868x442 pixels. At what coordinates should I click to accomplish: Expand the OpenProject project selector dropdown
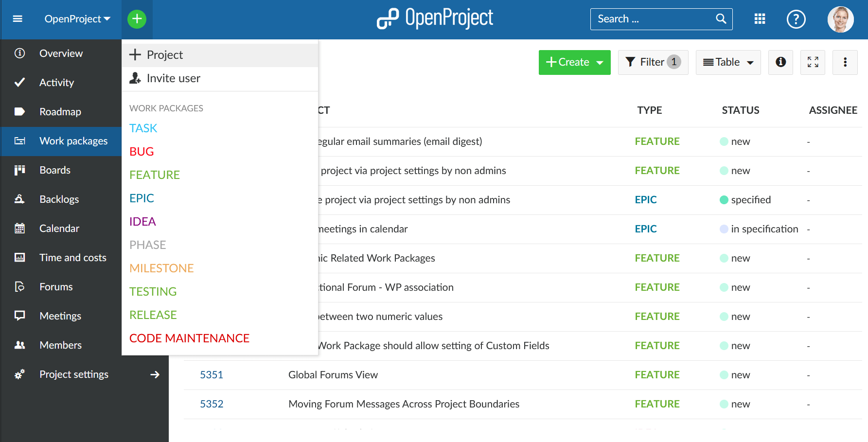[x=77, y=19]
